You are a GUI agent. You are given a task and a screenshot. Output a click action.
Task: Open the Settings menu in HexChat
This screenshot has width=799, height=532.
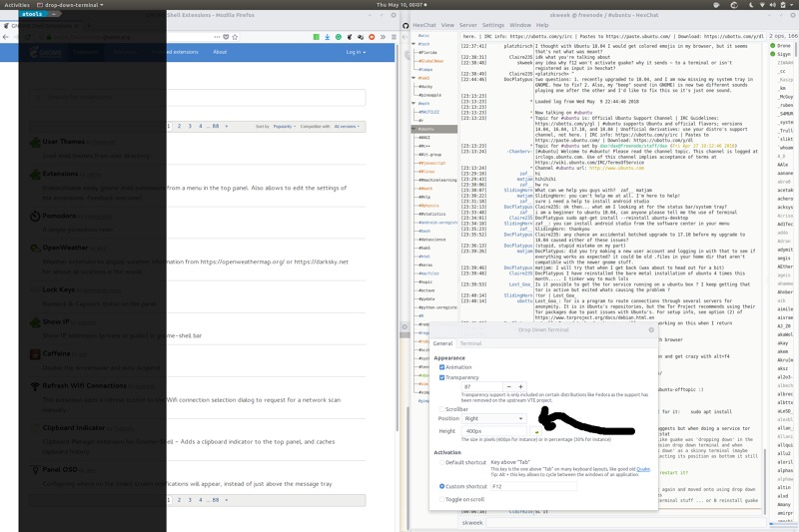[x=492, y=25]
